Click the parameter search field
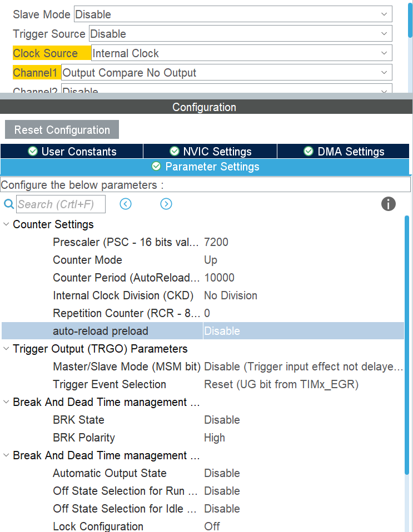The height and width of the screenshot is (532, 413). pyautogui.click(x=61, y=204)
